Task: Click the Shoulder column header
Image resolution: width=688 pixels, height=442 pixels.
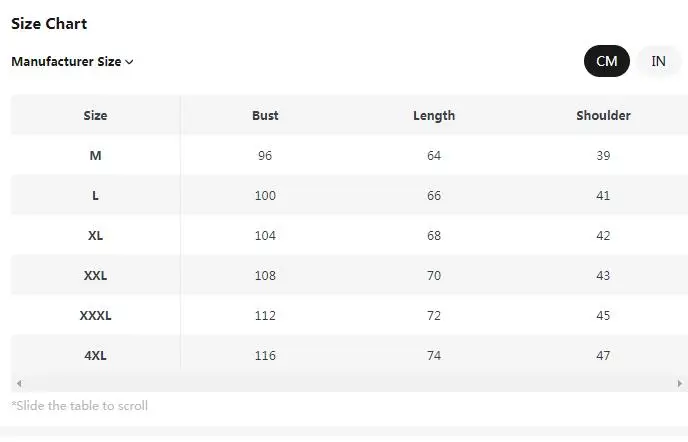Action: pyautogui.click(x=603, y=115)
